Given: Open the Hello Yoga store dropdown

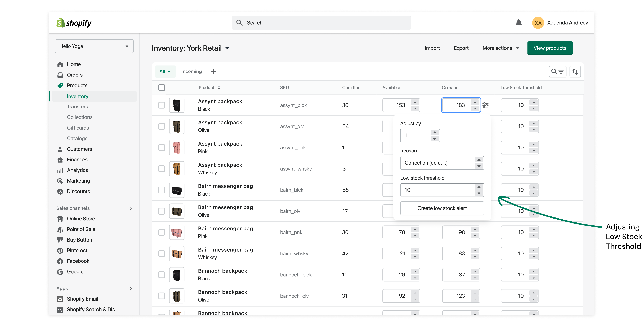Looking at the screenshot, I should (94, 46).
